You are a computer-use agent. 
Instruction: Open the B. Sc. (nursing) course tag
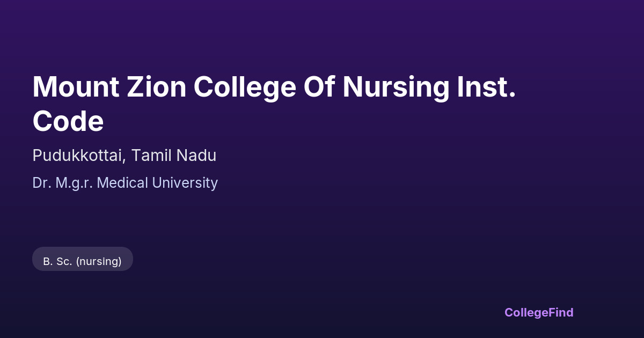pos(83,259)
